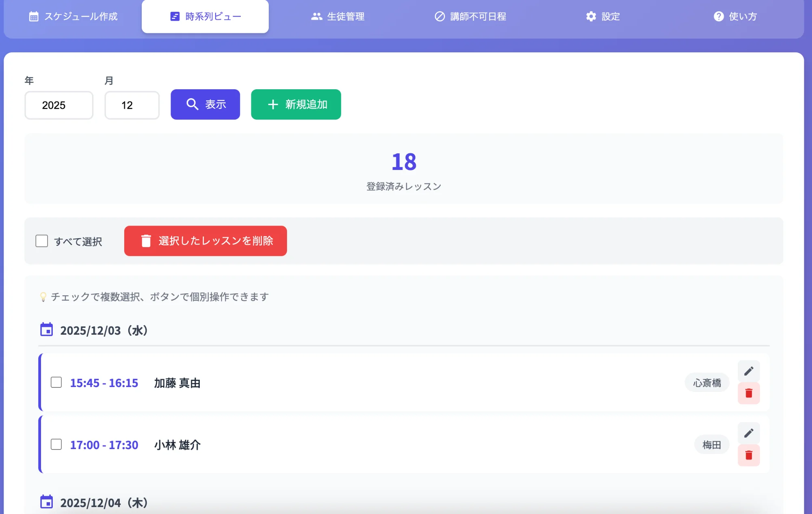Select the スケジュール作成 menu item
The image size is (812, 514).
(x=74, y=16)
